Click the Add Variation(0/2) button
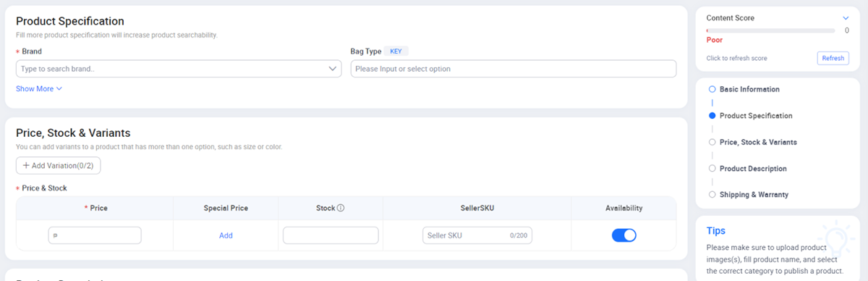The width and height of the screenshot is (868, 281). pos(59,166)
